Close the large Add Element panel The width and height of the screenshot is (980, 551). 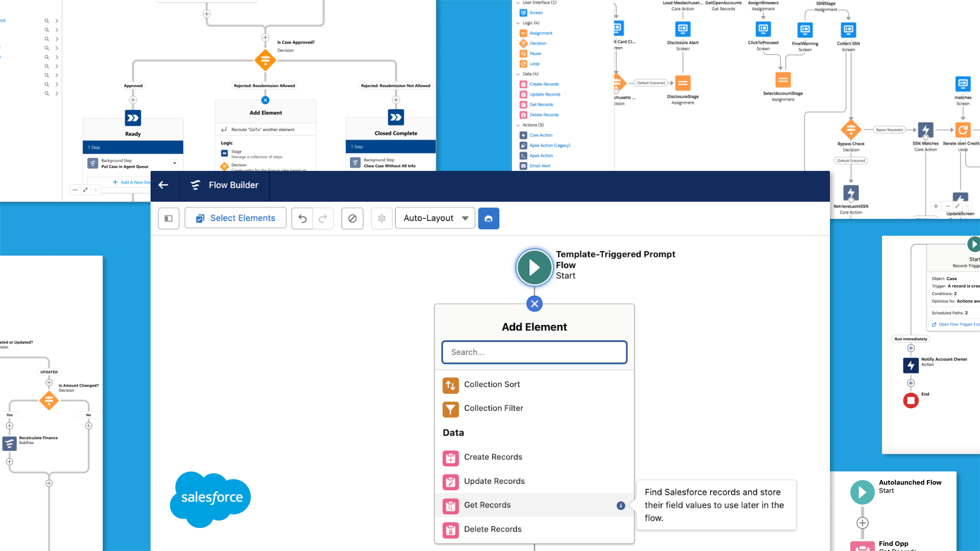[x=534, y=304]
